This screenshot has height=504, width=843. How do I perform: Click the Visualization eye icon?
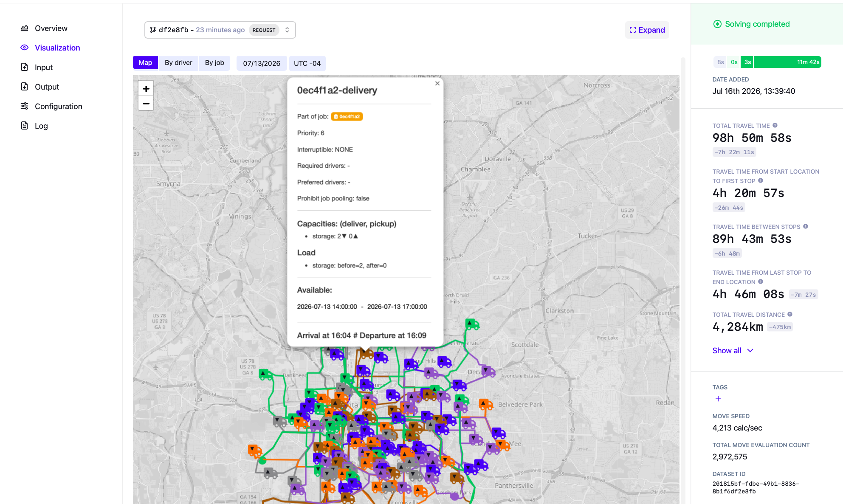click(25, 48)
